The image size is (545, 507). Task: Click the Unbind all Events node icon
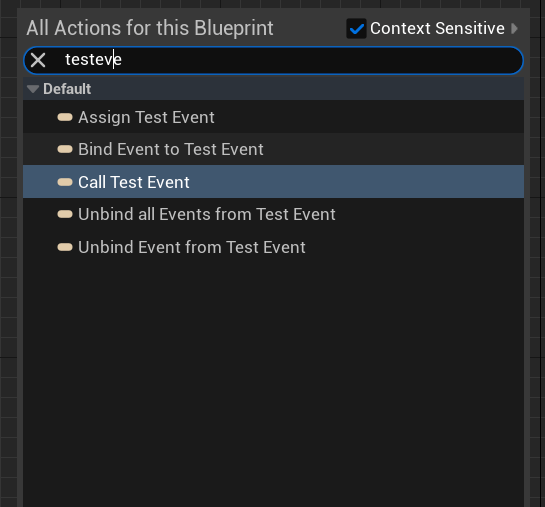65,214
